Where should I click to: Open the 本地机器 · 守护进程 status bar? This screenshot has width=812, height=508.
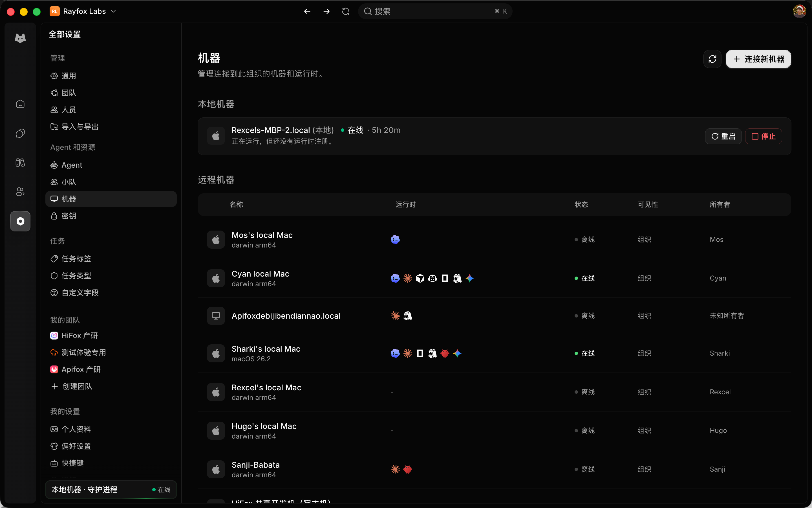pyautogui.click(x=111, y=490)
